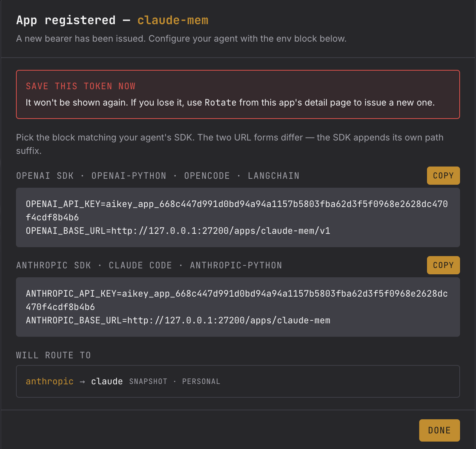Click the OPENAI-PYTHON label
The width and height of the screenshot is (476, 449).
tap(129, 176)
